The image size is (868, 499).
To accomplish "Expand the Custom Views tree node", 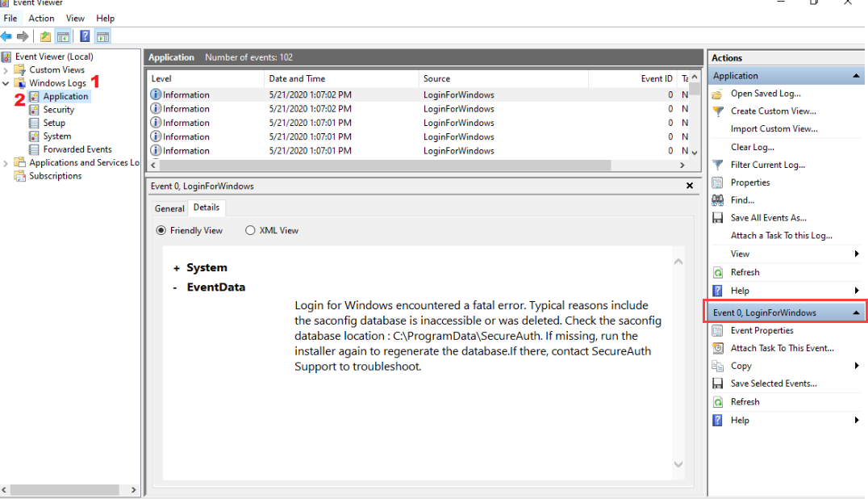I will click(x=6, y=70).
